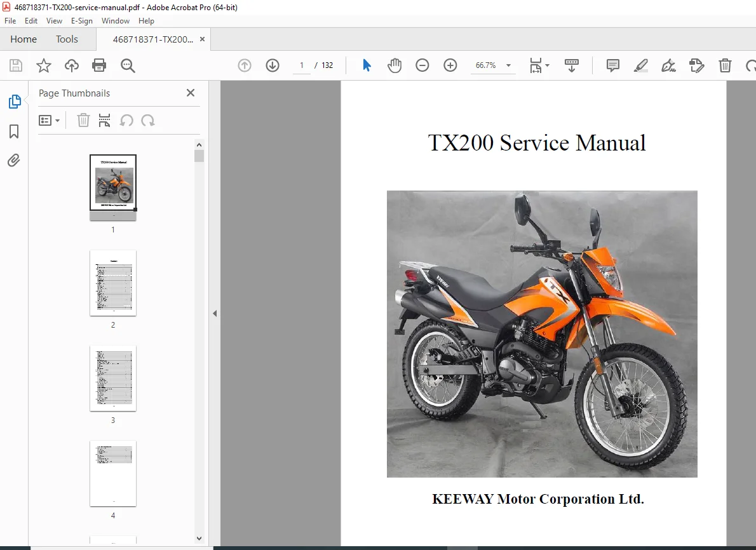
Task: Select the Highlight text pen tool
Action: click(x=641, y=65)
